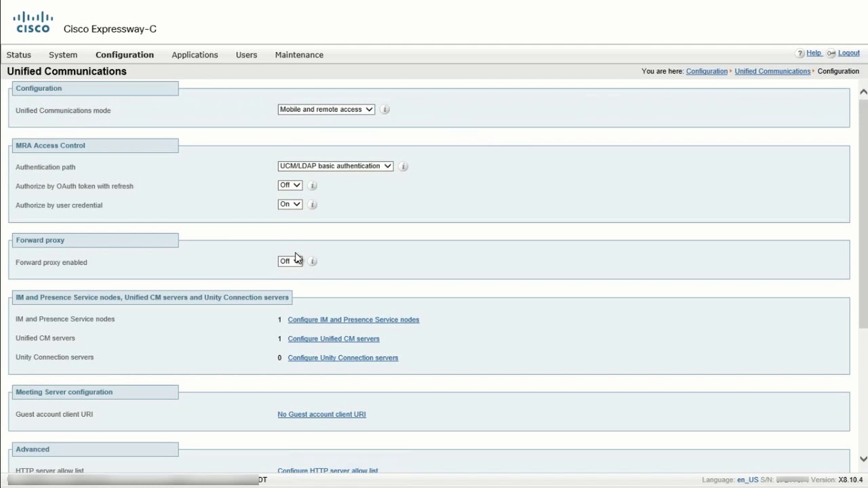Image resolution: width=868 pixels, height=488 pixels.
Task: Click the Help question mark icon
Action: coord(800,54)
